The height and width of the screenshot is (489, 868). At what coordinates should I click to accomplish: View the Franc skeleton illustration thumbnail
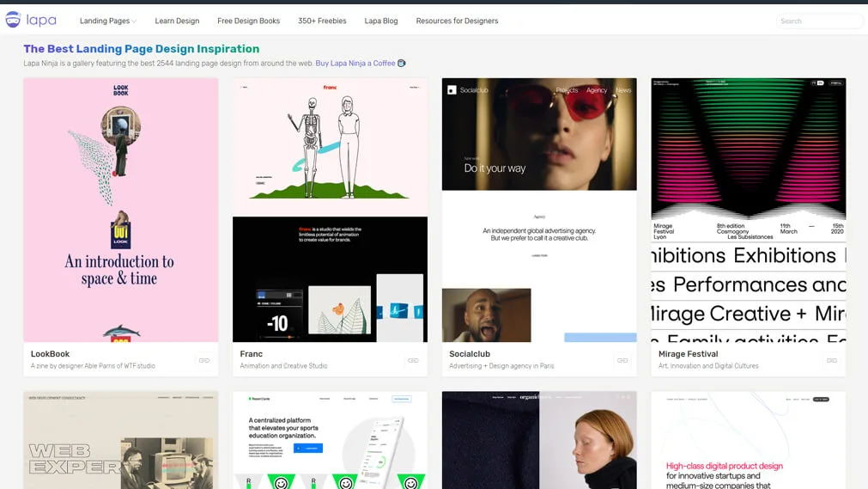tap(330, 210)
